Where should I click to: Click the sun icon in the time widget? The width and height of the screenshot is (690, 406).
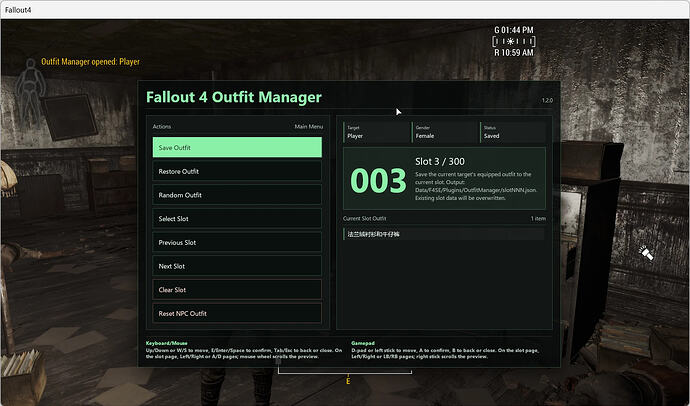click(x=510, y=41)
